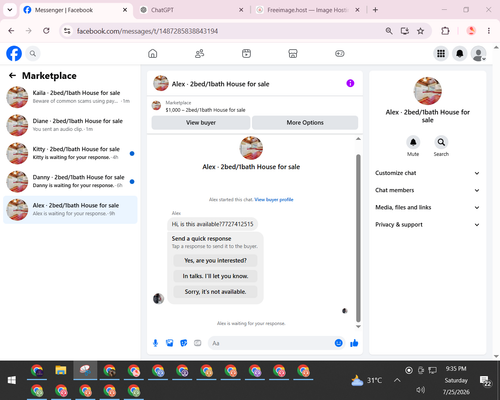This screenshot has width=500, height=400.
Task: Click listing thumbnail in right info panel
Action: [x=427, y=91]
